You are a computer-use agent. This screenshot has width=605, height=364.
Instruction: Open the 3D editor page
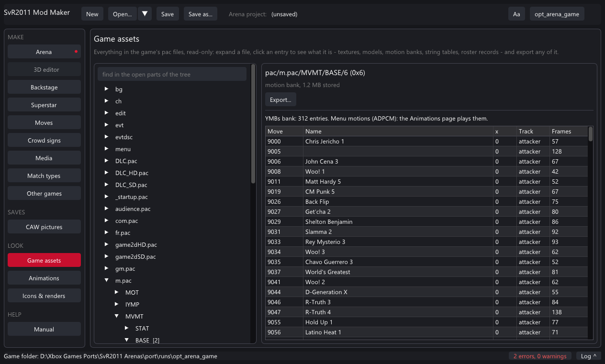point(44,69)
